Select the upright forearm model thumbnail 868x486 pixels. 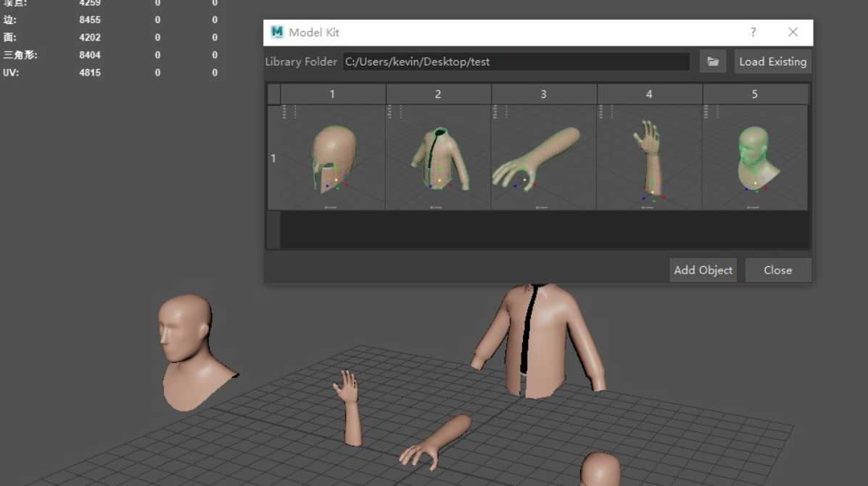pyautogui.click(x=649, y=157)
